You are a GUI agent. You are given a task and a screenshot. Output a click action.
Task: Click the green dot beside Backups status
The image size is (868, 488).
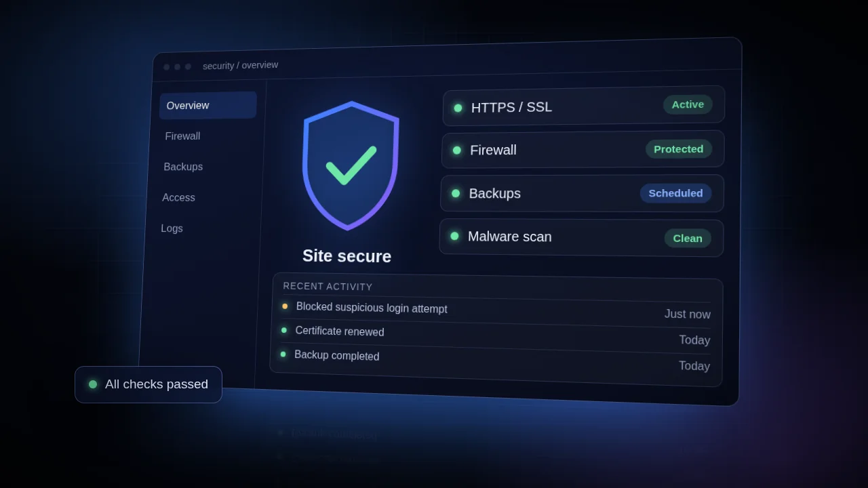pos(456,193)
